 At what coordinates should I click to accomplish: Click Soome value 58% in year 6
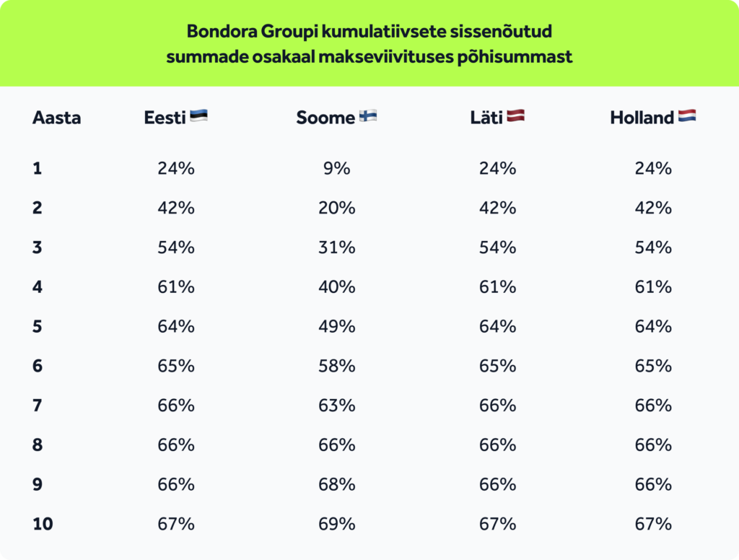pos(336,367)
